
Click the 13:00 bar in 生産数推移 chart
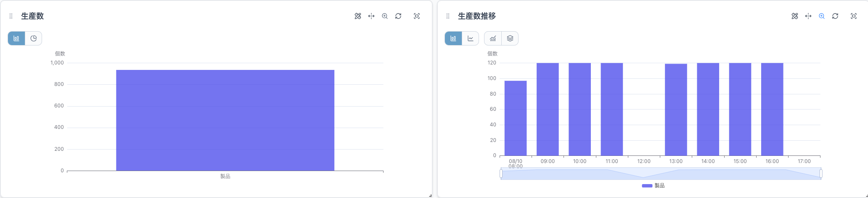(676, 110)
